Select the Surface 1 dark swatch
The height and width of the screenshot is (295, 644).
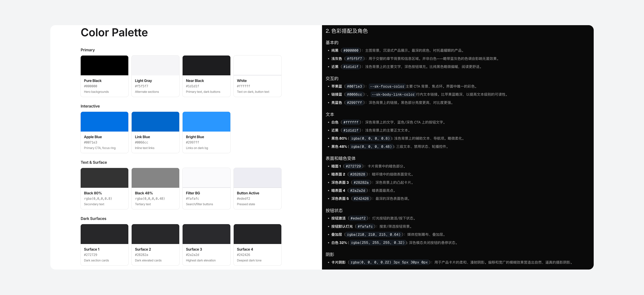(x=104, y=234)
